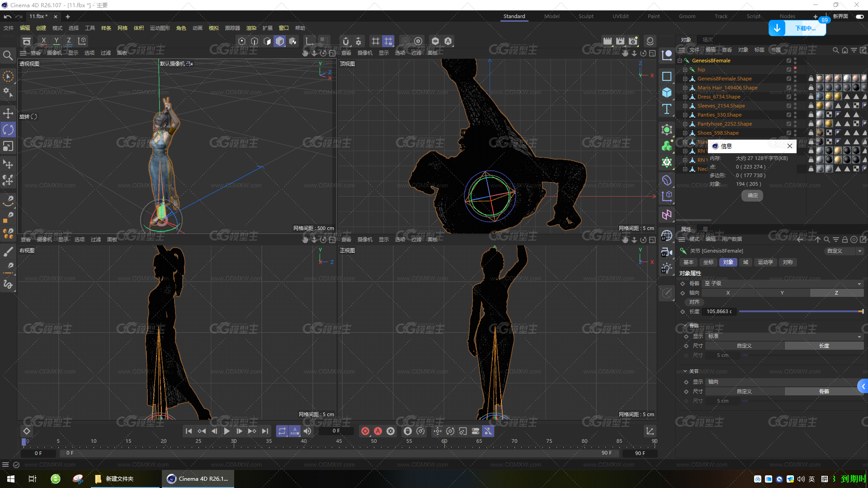The image size is (868, 488).
Task: Click the 对齐 align button
Action: [x=694, y=302]
